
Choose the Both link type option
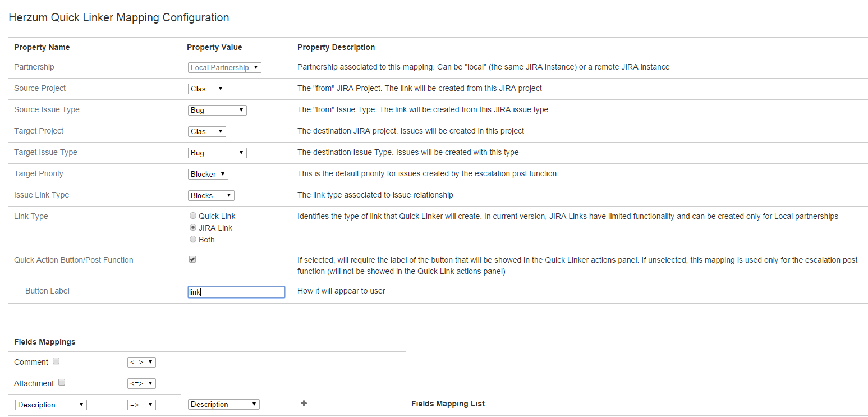click(193, 240)
